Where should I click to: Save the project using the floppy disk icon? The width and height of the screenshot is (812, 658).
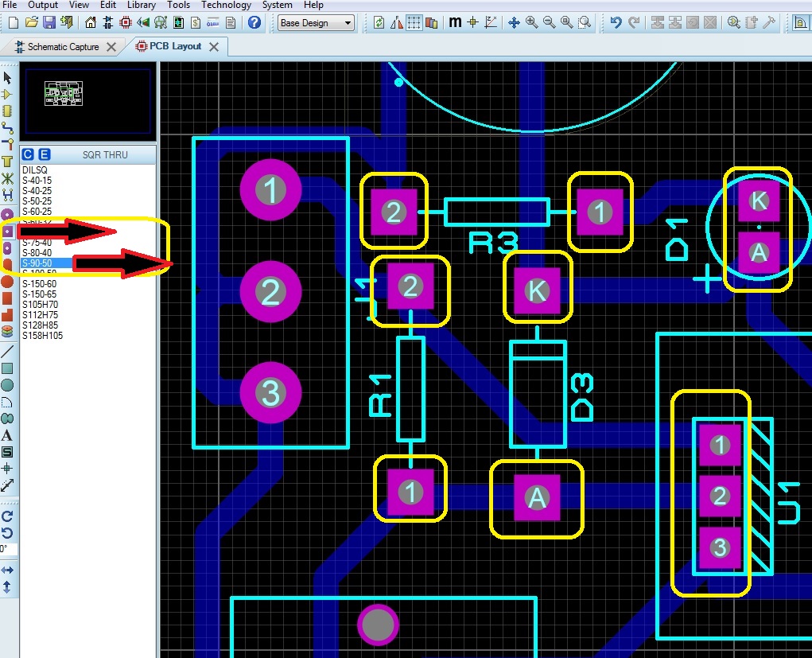point(49,22)
